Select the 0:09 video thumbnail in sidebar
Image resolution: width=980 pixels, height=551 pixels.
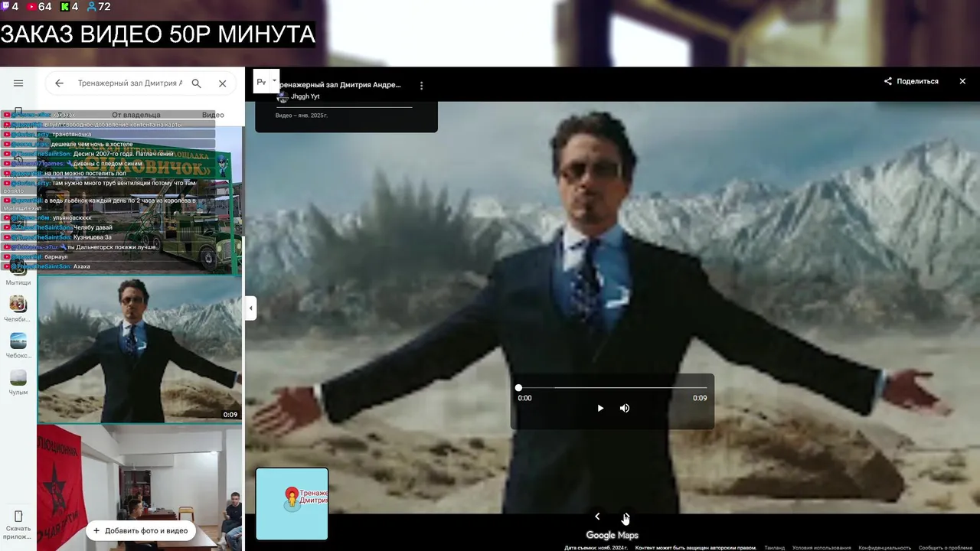[x=140, y=350]
